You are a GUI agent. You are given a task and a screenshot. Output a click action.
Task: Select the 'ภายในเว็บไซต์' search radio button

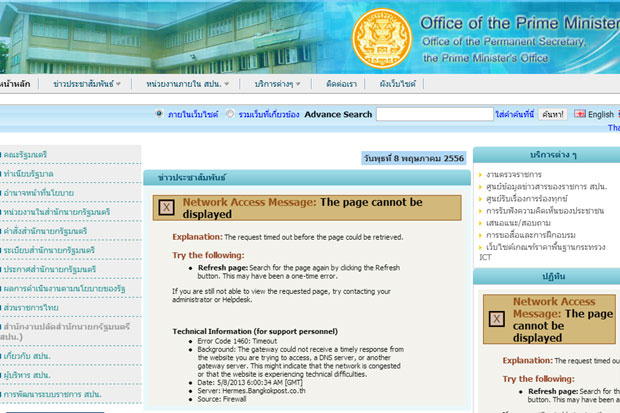click(x=159, y=115)
